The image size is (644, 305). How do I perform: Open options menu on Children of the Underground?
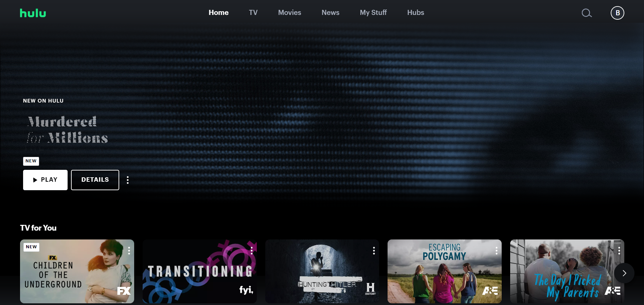click(129, 251)
